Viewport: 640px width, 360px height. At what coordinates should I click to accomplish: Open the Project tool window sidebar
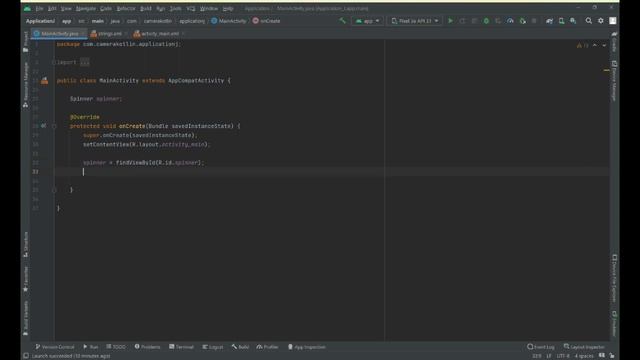(x=26, y=42)
